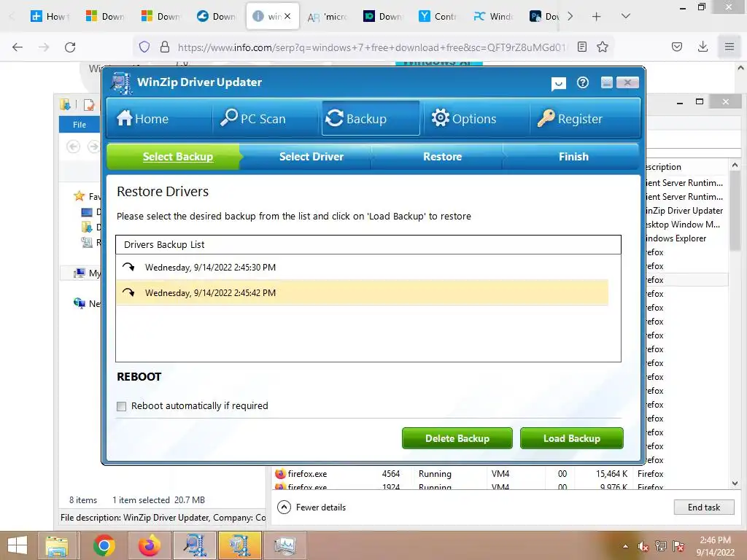Image resolution: width=747 pixels, height=560 pixels.
Task: Click the Delete Backup button
Action: (457, 438)
